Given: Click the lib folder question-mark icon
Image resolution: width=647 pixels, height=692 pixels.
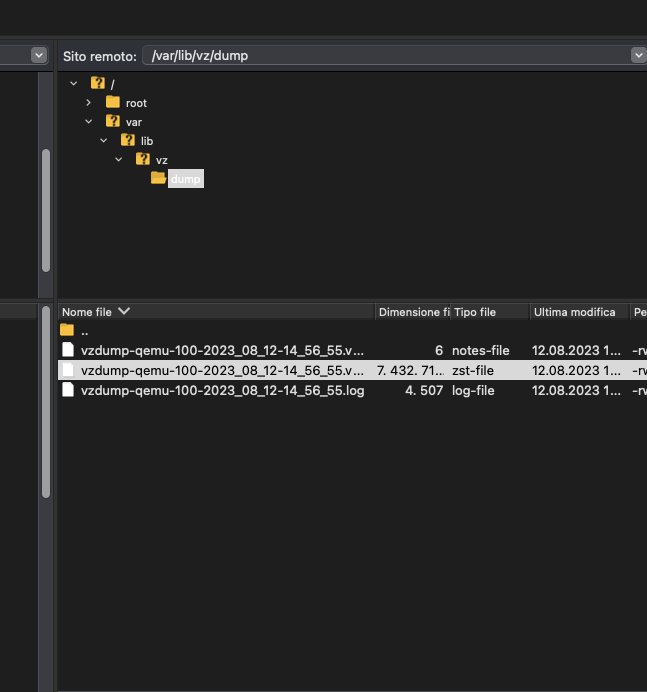Looking at the screenshot, I should (128, 140).
